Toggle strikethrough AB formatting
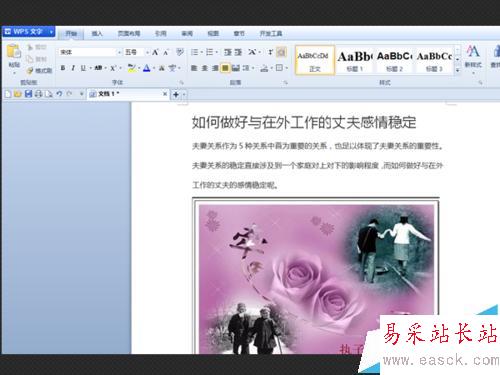The image size is (500, 375). [x=98, y=68]
